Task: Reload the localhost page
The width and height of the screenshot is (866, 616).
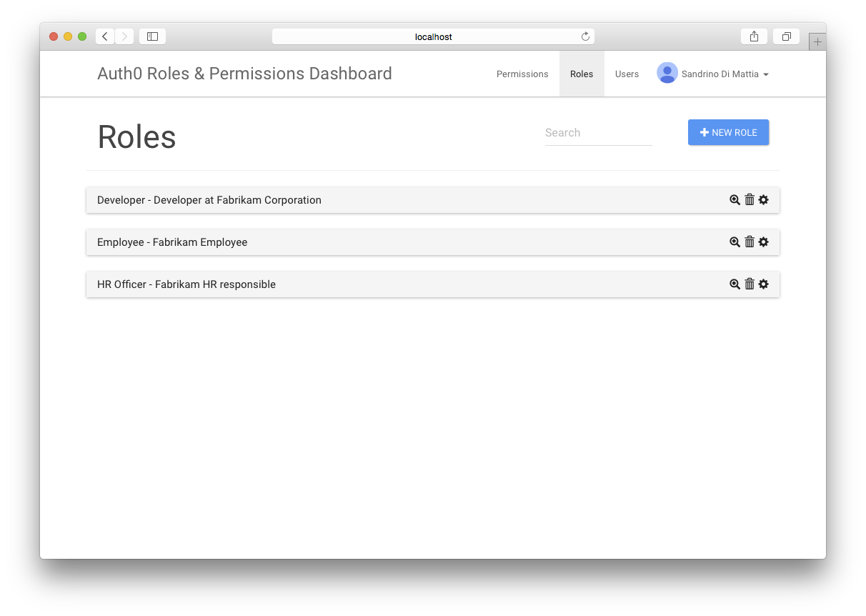Action: (x=585, y=36)
